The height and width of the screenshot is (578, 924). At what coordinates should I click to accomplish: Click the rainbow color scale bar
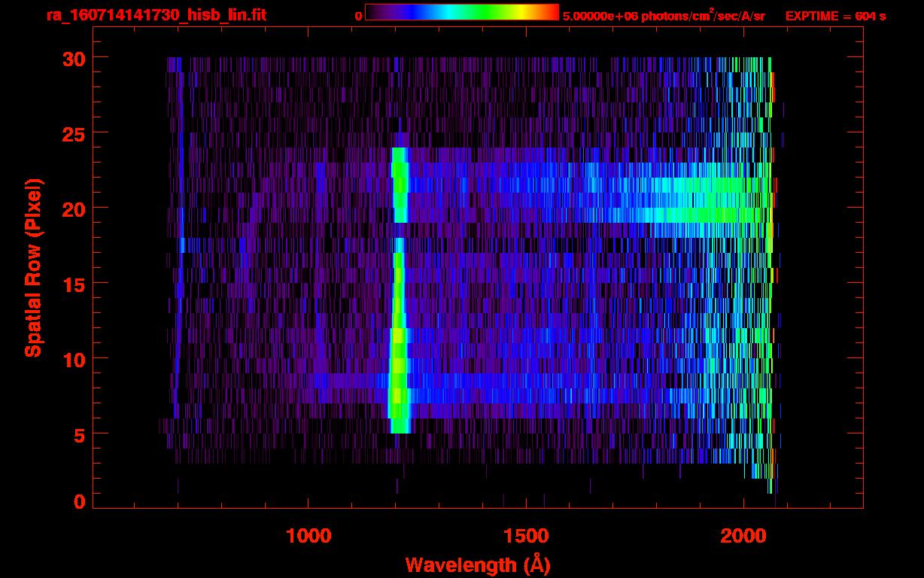[461, 13]
